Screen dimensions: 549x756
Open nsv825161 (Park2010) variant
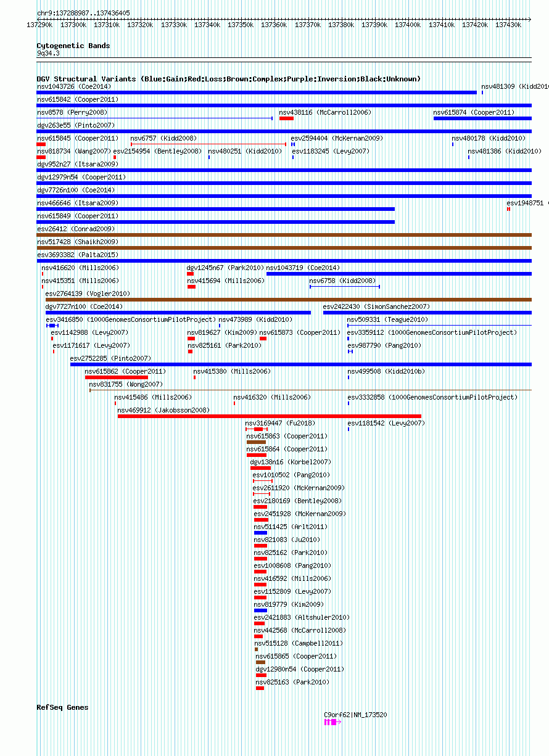coord(225,345)
